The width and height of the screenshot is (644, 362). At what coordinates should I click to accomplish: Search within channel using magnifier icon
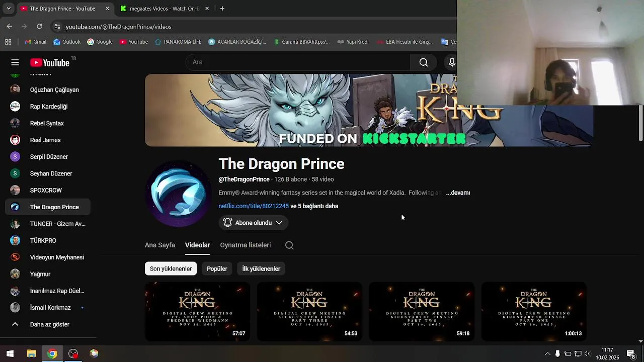point(289,245)
